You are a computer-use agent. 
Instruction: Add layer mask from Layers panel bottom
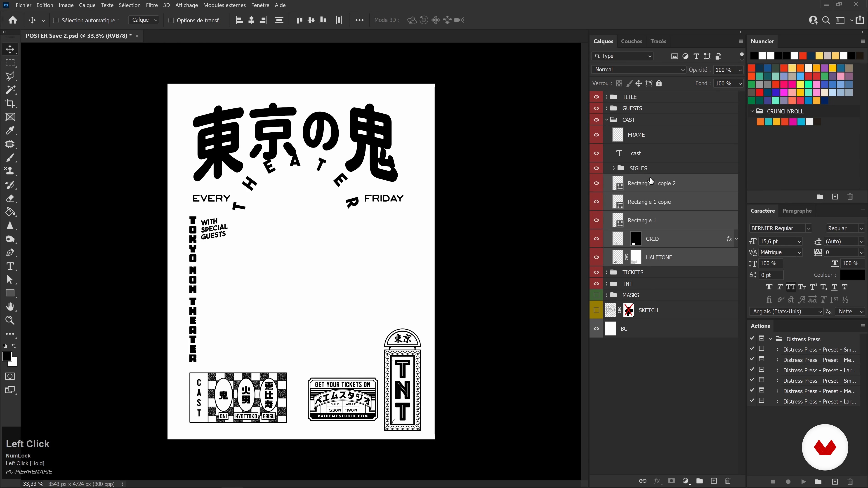click(x=671, y=481)
